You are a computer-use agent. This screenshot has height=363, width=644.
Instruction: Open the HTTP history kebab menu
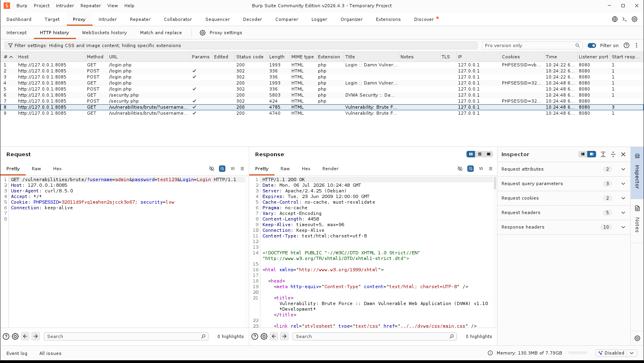[x=636, y=45]
